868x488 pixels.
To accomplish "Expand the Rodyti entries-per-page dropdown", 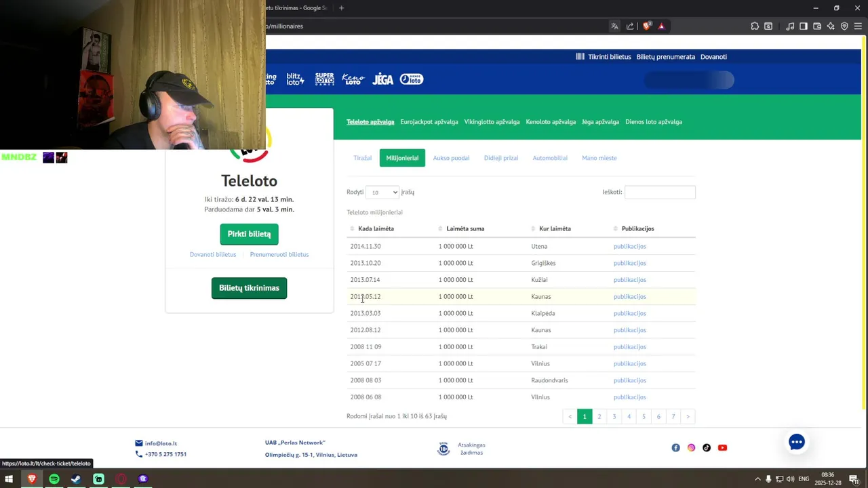I will click(382, 192).
